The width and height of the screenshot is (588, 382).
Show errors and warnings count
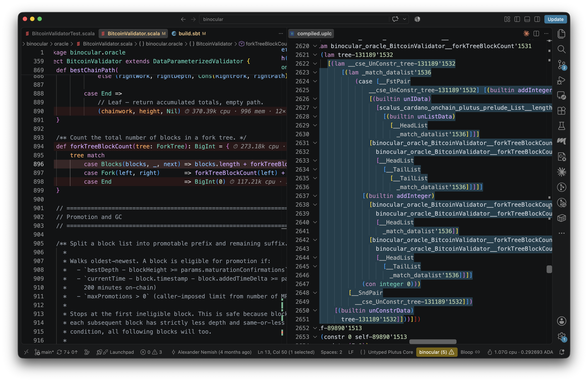(151, 352)
